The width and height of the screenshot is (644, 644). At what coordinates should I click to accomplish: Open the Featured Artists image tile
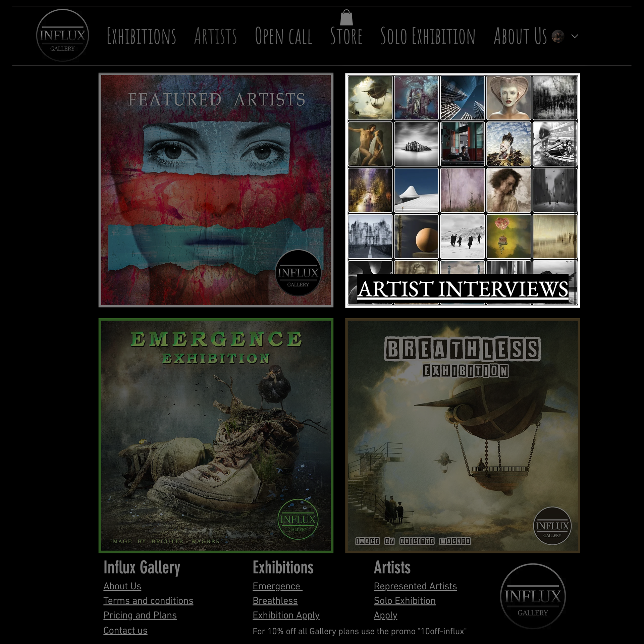(x=216, y=190)
